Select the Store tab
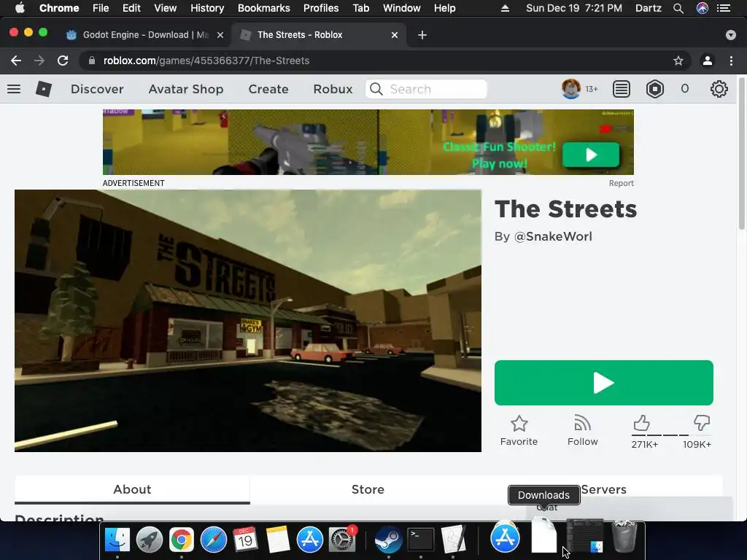The image size is (747, 560). pyautogui.click(x=368, y=489)
